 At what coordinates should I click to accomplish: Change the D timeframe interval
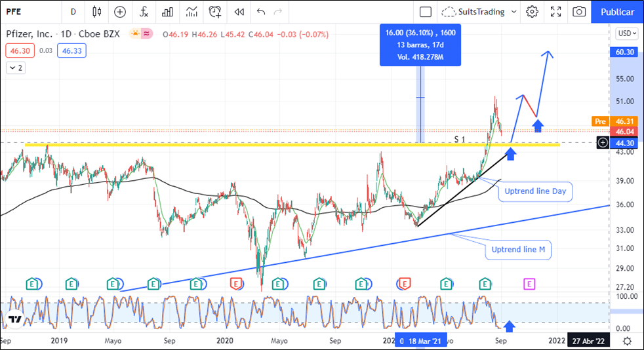tap(73, 11)
